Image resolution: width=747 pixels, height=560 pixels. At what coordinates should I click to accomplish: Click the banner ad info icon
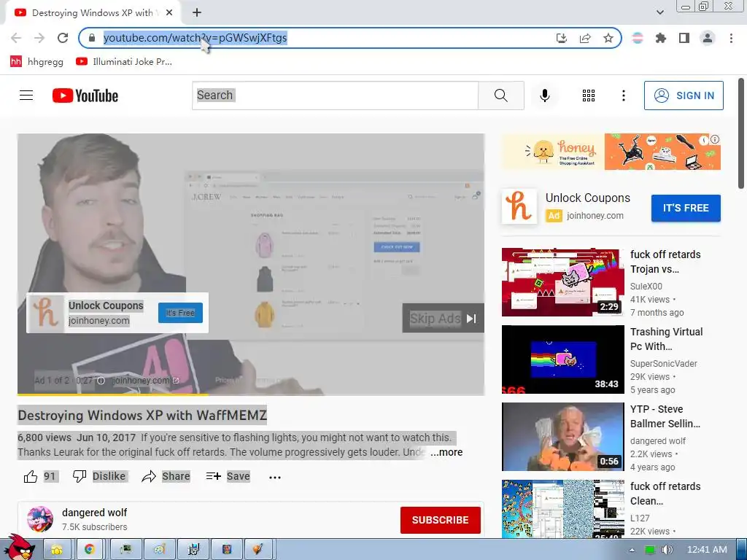point(715,139)
